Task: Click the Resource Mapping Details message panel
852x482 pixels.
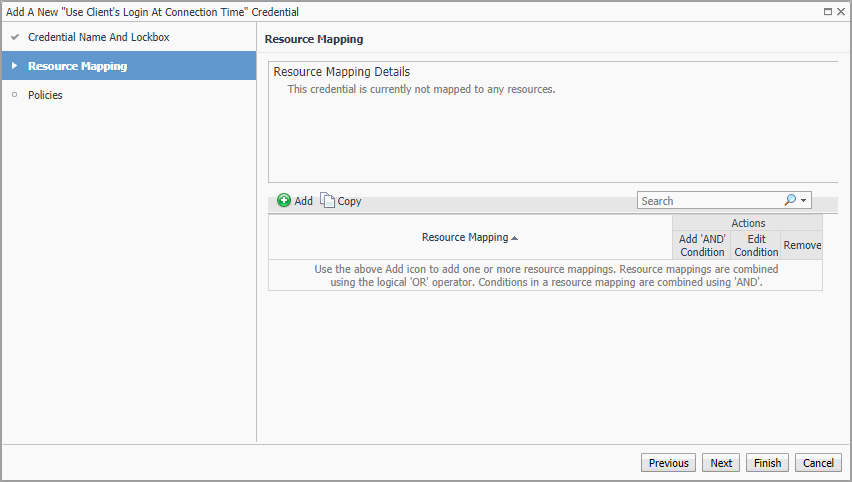Action: pos(552,122)
